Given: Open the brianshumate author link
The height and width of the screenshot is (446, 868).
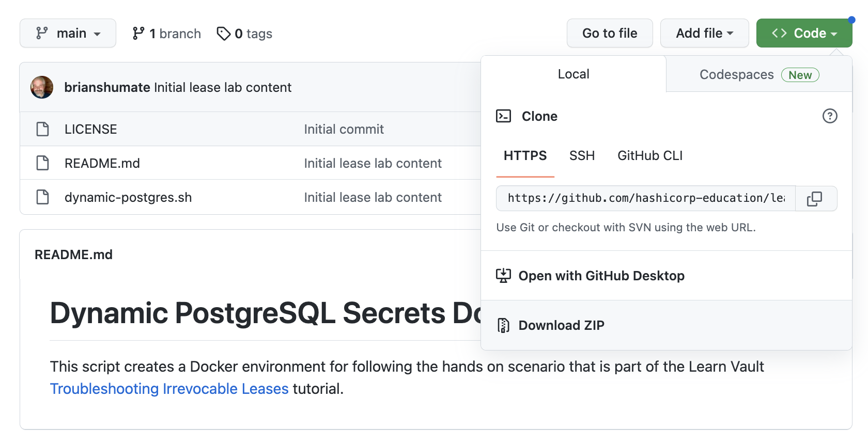Looking at the screenshot, I should tap(107, 87).
